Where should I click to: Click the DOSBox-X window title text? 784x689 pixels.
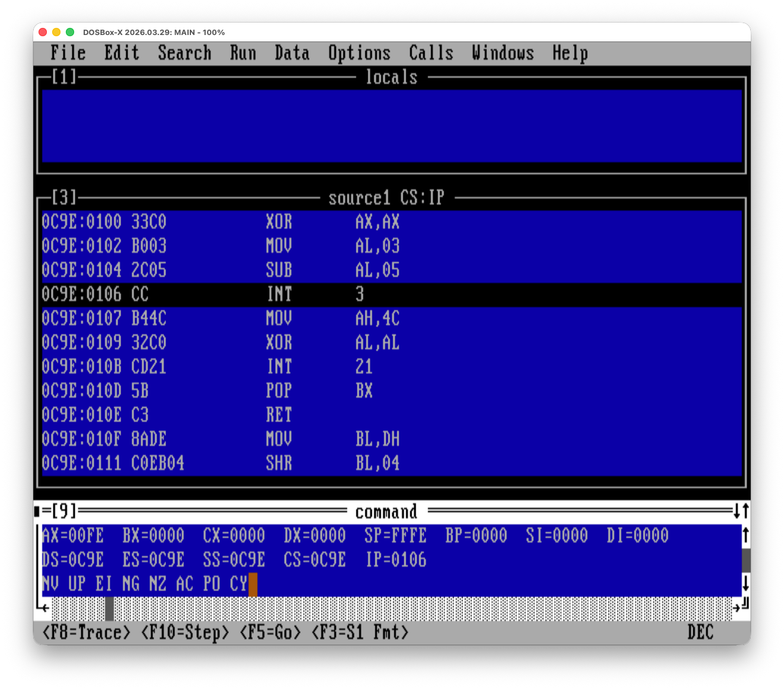[154, 32]
